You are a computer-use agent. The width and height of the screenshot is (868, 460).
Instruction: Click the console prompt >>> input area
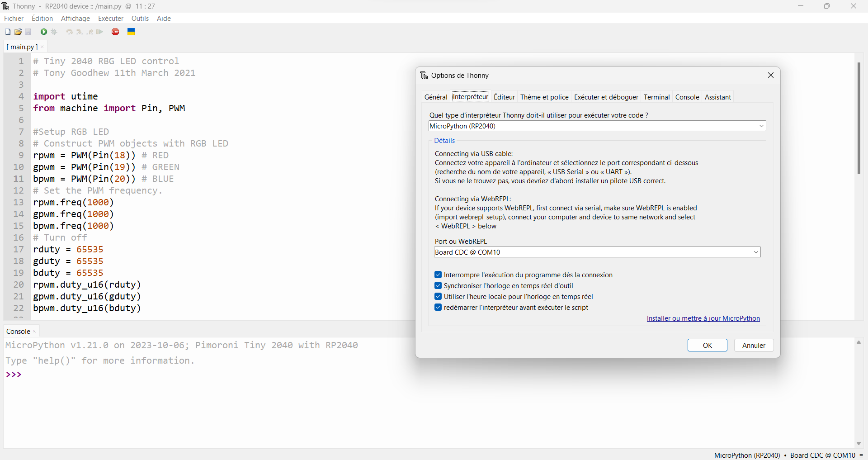click(x=14, y=375)
